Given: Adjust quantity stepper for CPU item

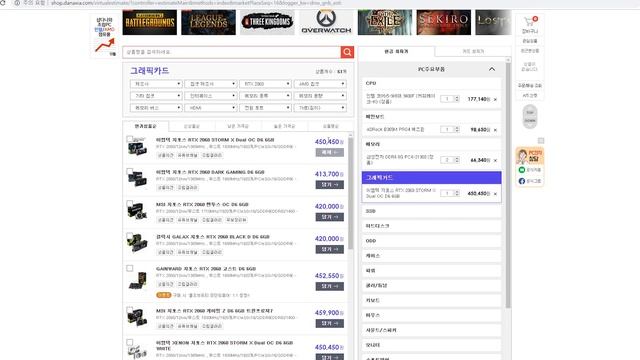Looking at the screenshot, I should click(x=457, y=99).
